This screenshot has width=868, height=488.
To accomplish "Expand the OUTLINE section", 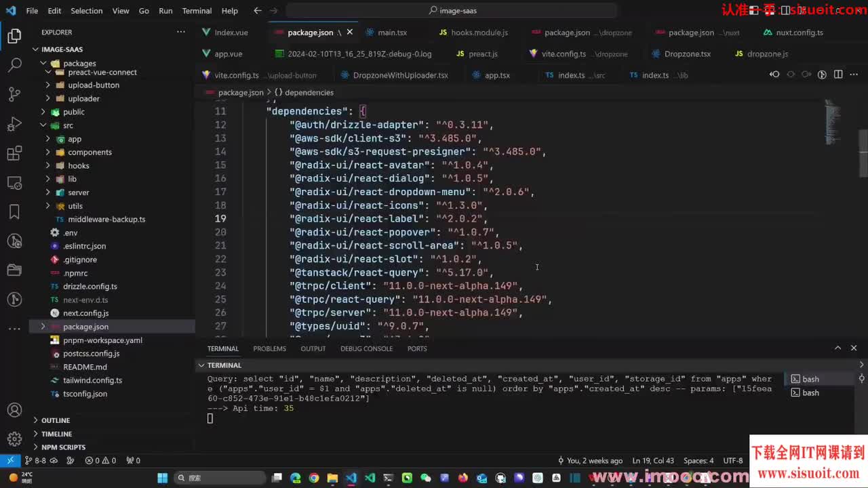I will point(112,420).
